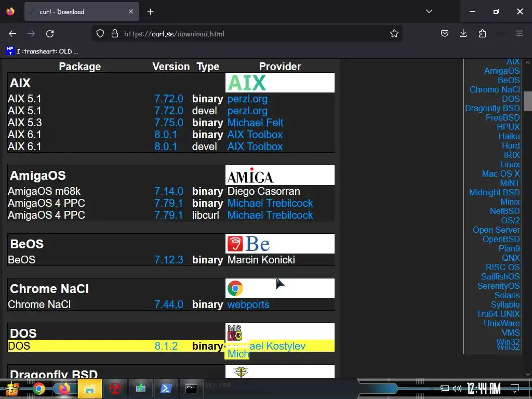Viewport: 532px width, 399px height.
Task: View site security padlock information
Action: [x=115, y=34]
